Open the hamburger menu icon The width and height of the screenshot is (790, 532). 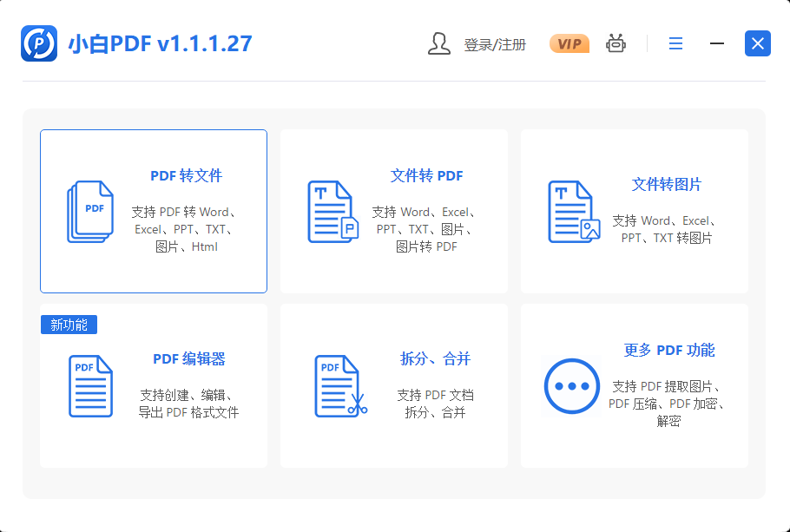coord(675,44)
